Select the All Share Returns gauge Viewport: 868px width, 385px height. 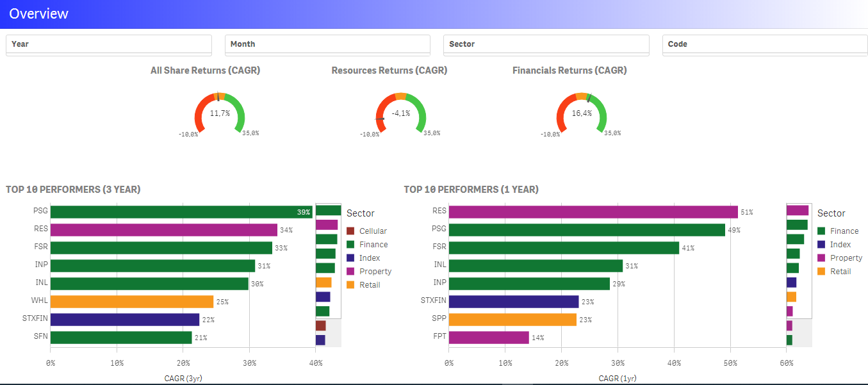[220, 113]
